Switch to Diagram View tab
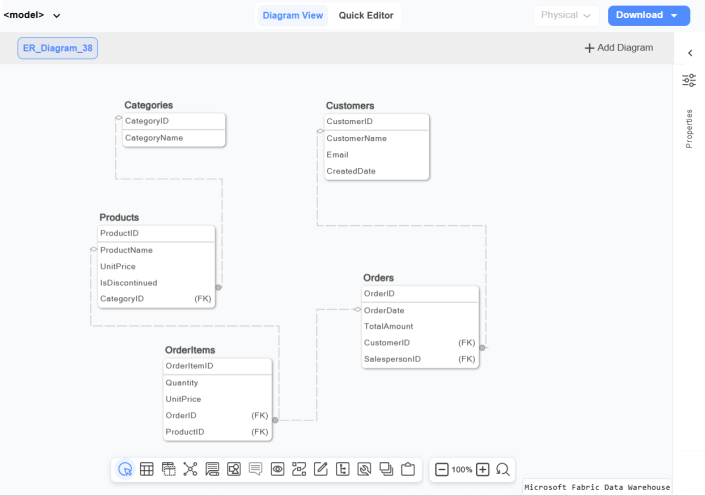The image size is (705, 496). click(x=293, y=16)
